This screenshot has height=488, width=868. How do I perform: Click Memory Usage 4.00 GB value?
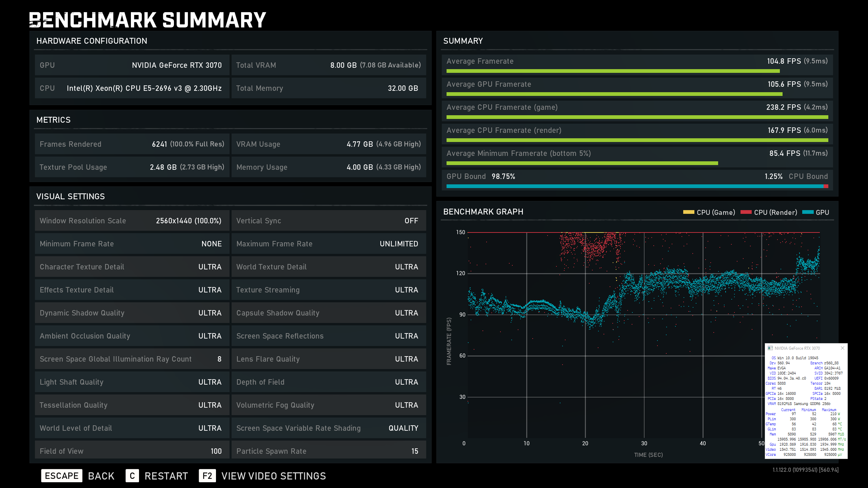360,167
